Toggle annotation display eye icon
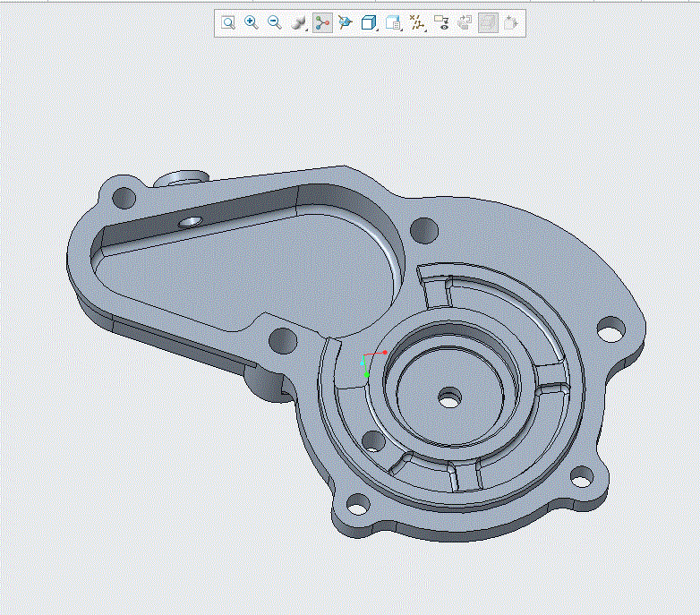 point(441,22)
